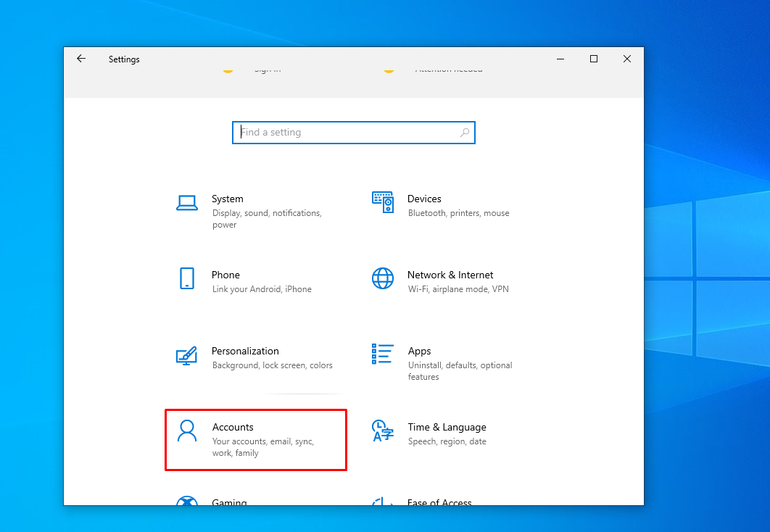The height and width of the screenshot is (532, 770).
Task: Select 'Link your Android, iPhone' text
Action: (x=262, y=289)
